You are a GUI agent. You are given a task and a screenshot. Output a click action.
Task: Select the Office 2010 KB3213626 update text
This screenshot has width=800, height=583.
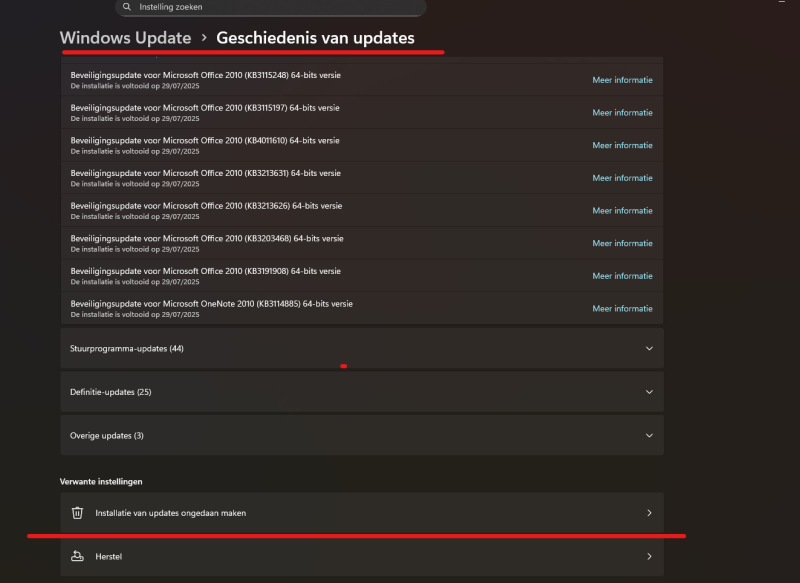[x=206, y=206]
